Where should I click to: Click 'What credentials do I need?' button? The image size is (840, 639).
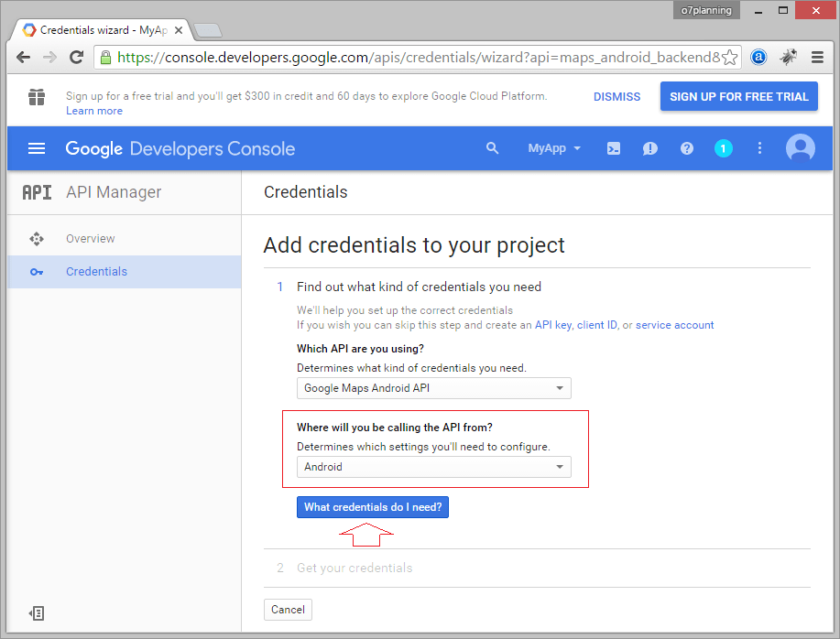pos(373,507)
